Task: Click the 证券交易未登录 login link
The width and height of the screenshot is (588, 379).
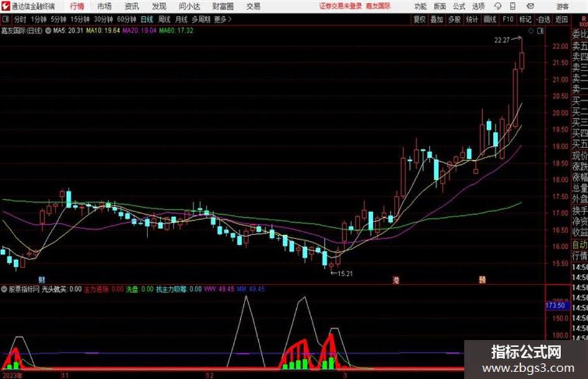Action: click(x=340, y=6)
